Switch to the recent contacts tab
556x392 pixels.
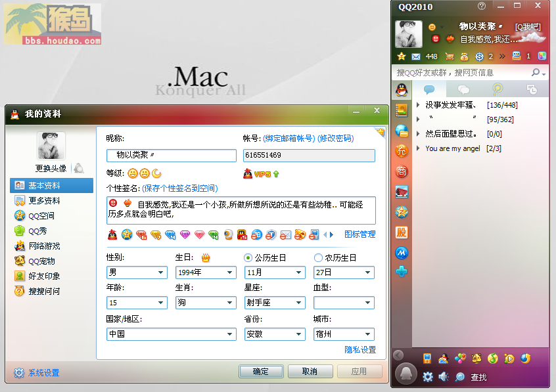coord(532,89)
